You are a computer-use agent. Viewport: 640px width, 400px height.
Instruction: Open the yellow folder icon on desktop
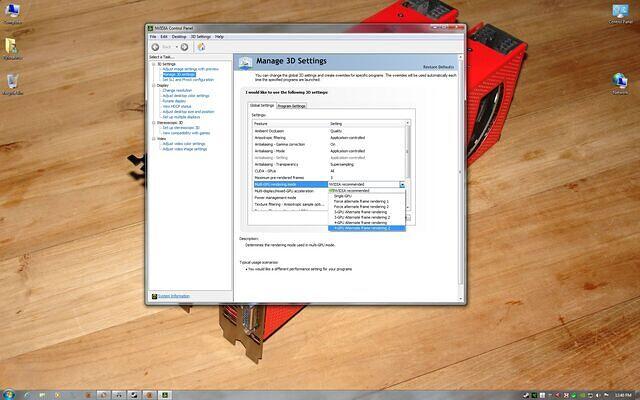(10, 46)
